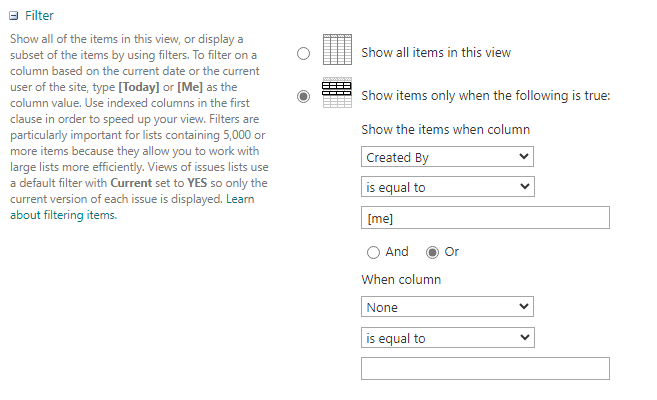This screenshot has height=400, width=657.
Task: Open the first 'is equal to' dropdown
Action: [447, 187]
